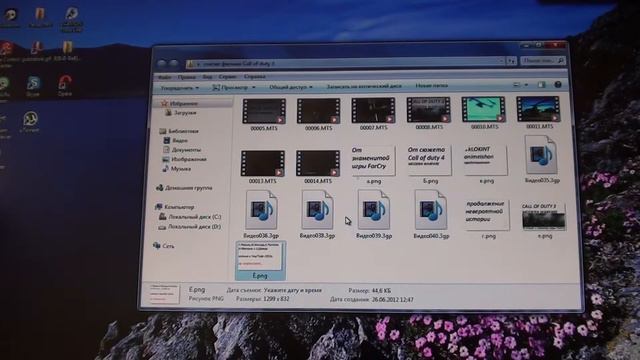Open Компьютер in the navigation pane

(179, 207)
